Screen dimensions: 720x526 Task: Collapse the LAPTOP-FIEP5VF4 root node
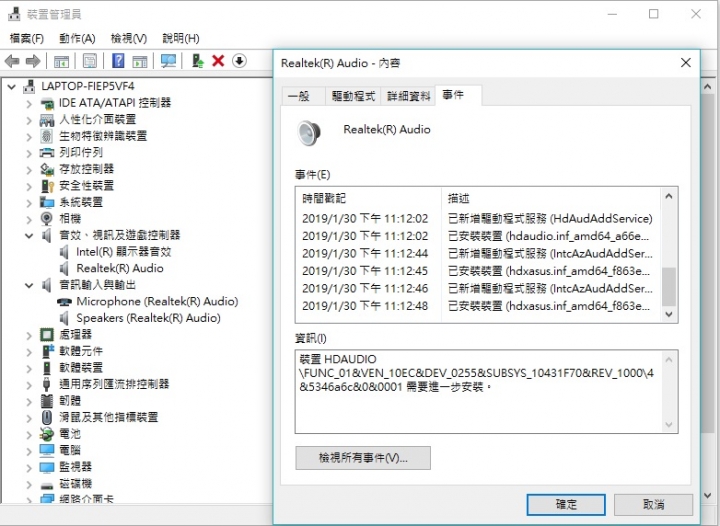pyautogui.click(x=12, y=86)
